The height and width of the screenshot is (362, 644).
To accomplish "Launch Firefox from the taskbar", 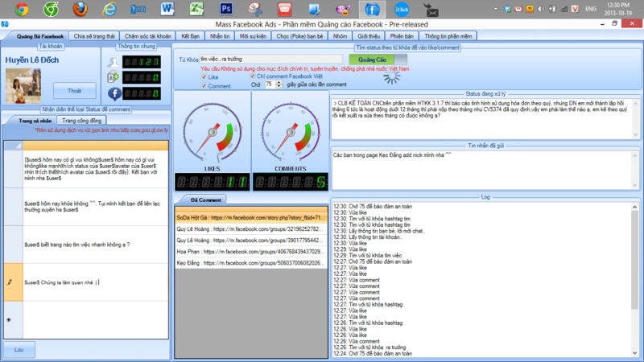I will pyautogui.click(x=80, y=9).
